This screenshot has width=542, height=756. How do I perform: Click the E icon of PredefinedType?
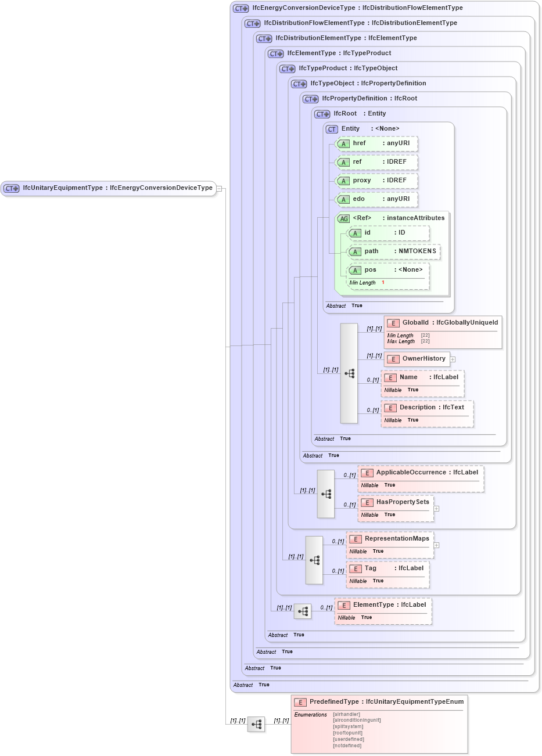300,701
